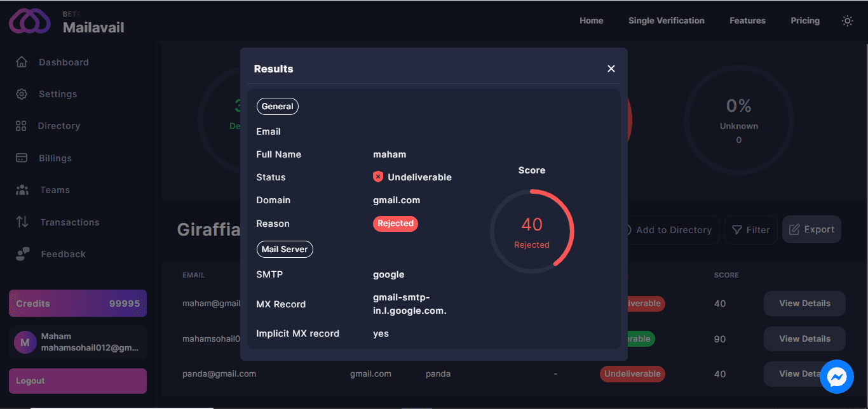Screen dimensions: 868x409
Task: Open the Pricing page
Action: (x=804, y=21)
